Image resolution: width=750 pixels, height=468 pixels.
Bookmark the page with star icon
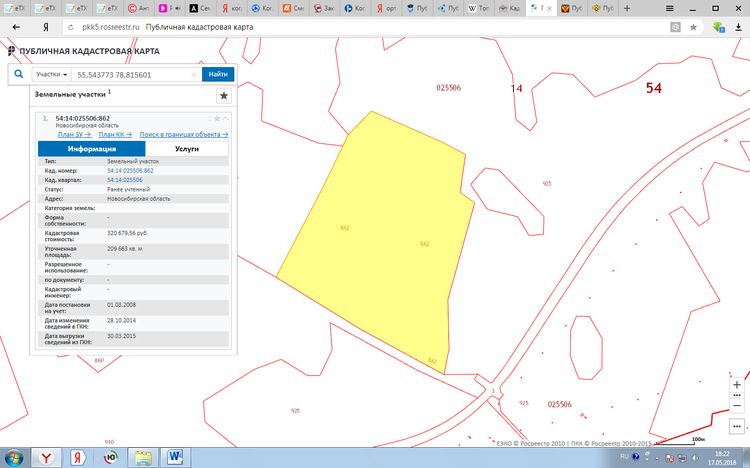click(693, 27)
